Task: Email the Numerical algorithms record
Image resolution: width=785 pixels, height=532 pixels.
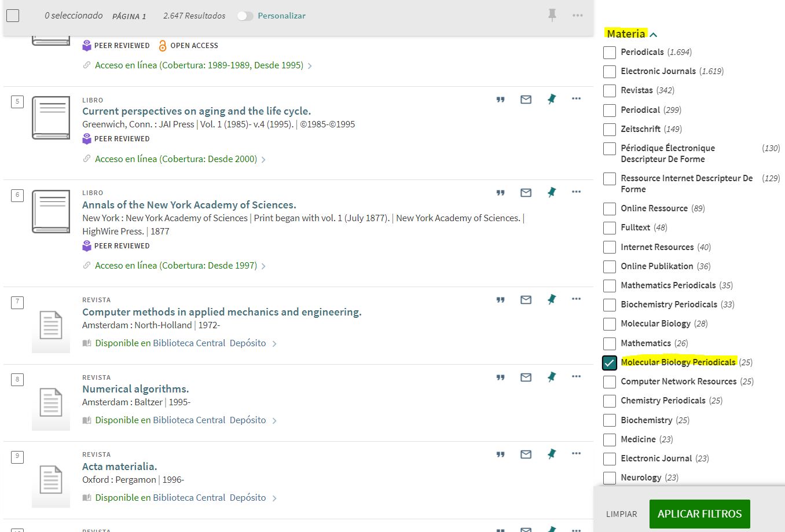Action: click(526, 377)
